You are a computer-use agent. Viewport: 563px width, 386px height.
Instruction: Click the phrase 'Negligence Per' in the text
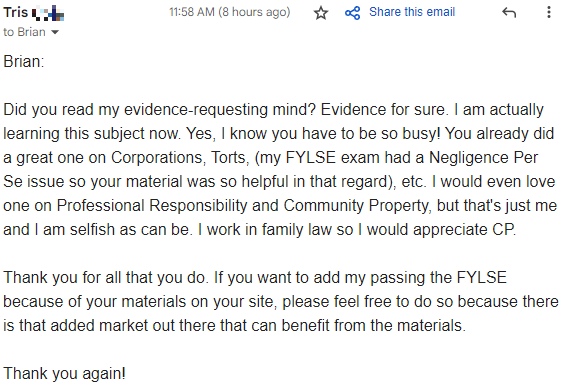pos(484,157)
